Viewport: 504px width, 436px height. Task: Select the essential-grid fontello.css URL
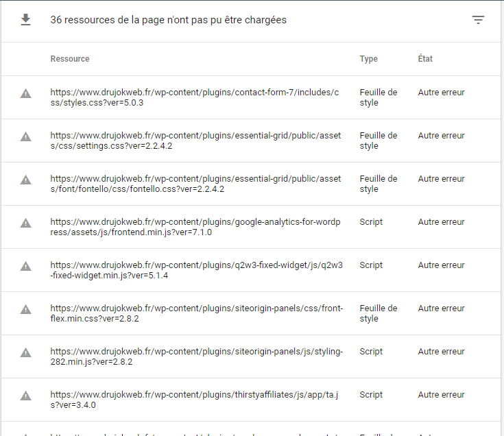pos(195,184)
